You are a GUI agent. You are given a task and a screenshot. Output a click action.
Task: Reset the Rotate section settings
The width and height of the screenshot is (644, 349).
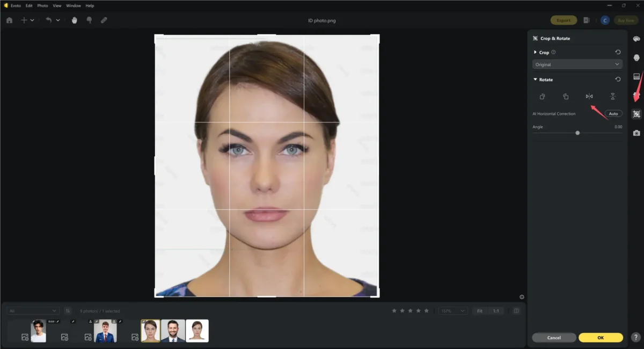(x=618, y=79)
